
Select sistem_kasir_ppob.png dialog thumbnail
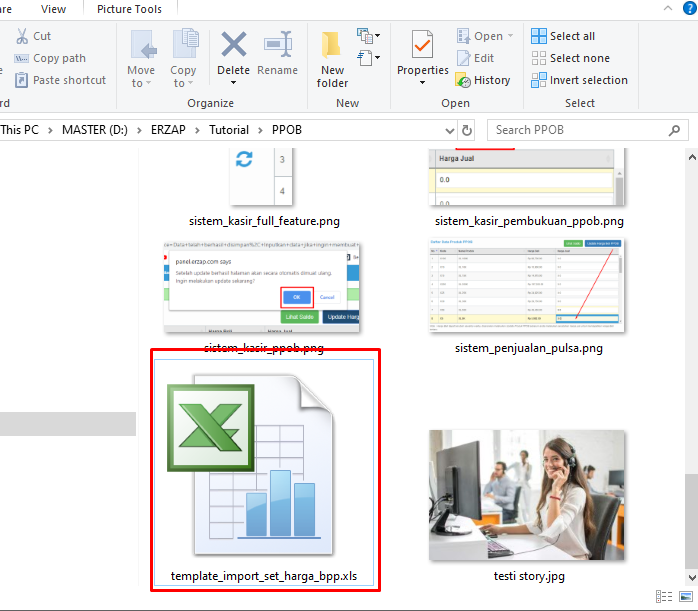[x=261, y=287]
